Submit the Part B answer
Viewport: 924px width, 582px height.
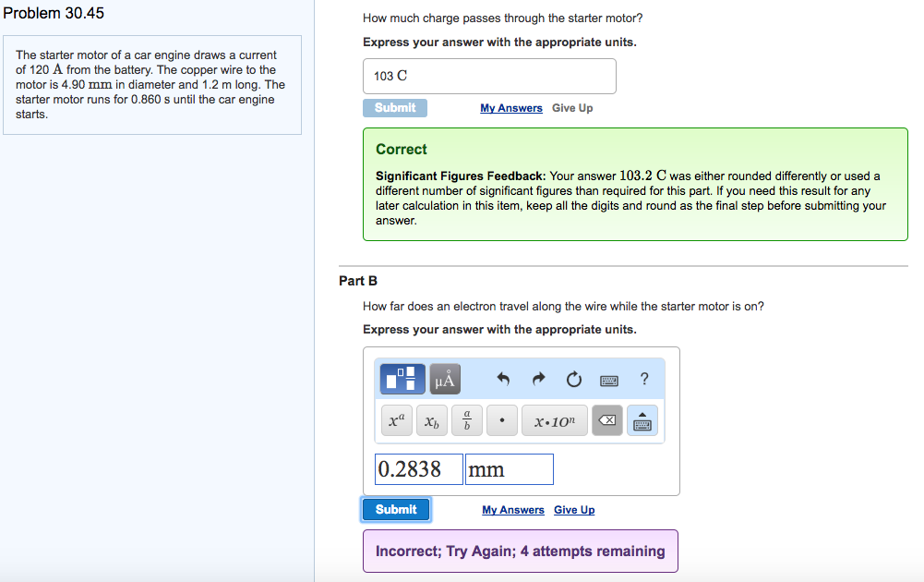[x=396, y=509]
